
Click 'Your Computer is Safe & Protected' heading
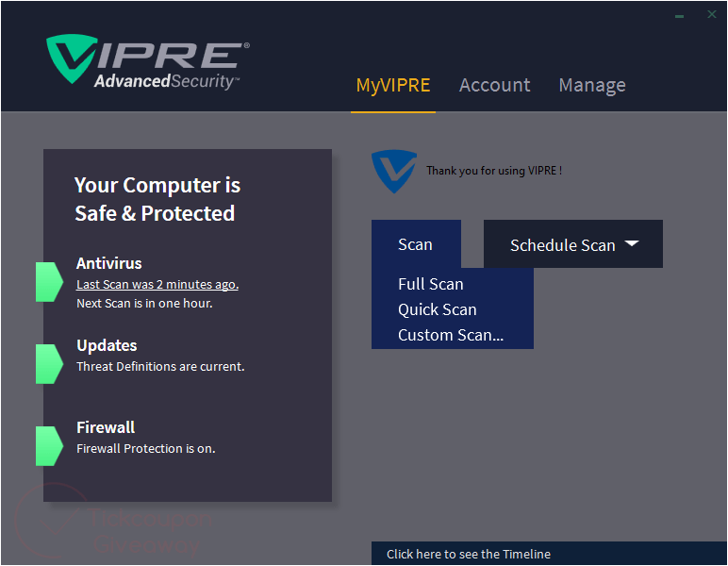pos(157,199)
